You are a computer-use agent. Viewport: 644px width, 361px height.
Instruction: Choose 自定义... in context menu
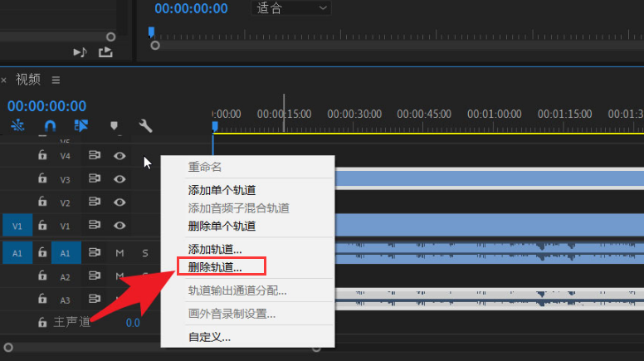(x=209, y=337)
